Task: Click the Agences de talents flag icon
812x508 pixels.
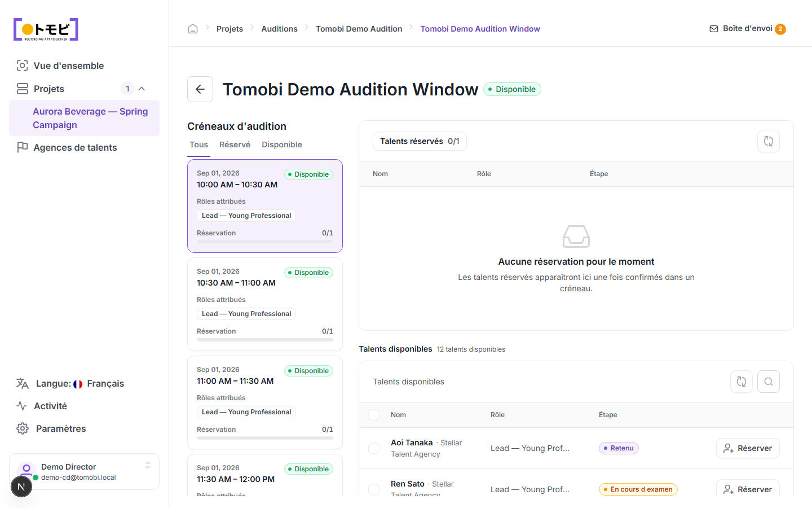Action: click(23, 147)
